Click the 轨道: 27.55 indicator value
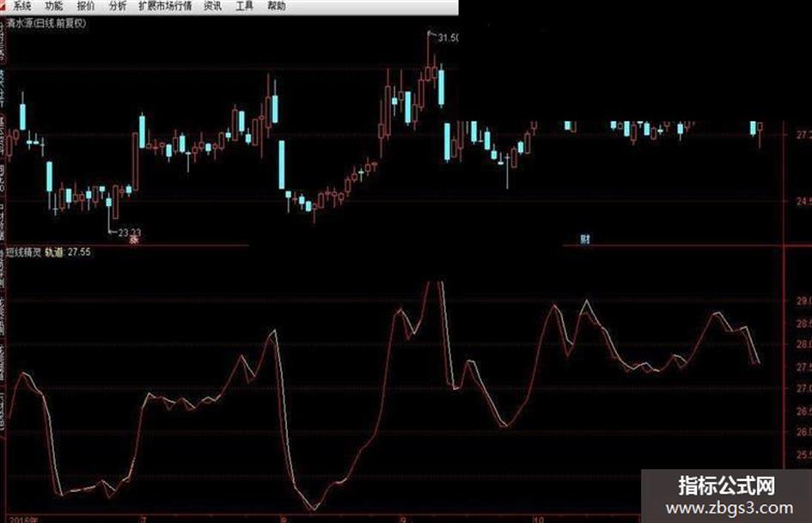This screenshot has height=523, width=812. 68,252
